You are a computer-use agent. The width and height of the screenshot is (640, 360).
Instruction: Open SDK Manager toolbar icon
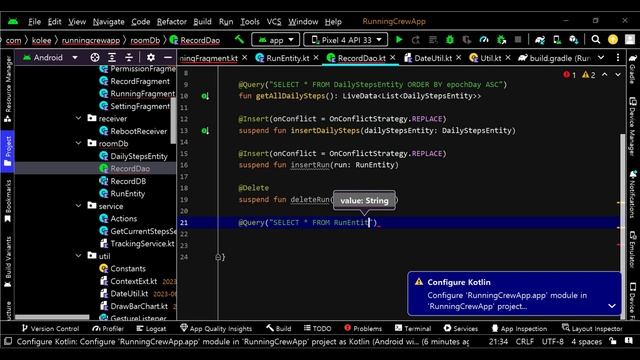[574, 40]
